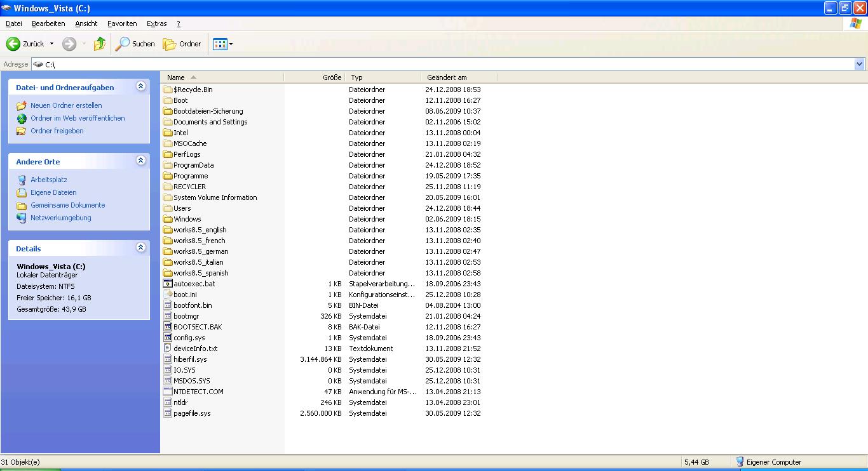The height and width of the screenshot is (471, 868).
Task: Open the Bearbeiten menu
Action: tap(48, 23)
